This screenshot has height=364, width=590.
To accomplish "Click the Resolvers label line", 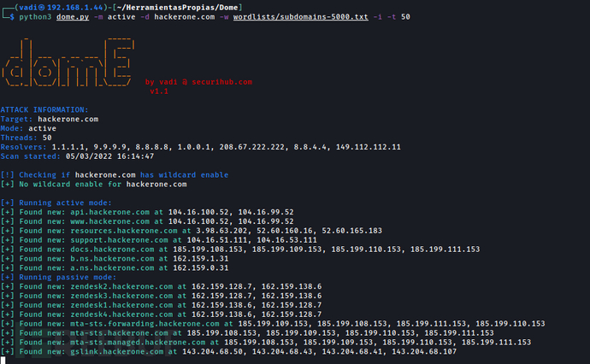I will 201,147.
